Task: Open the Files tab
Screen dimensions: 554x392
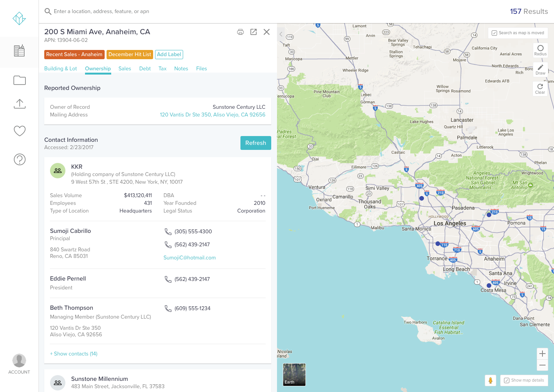Action: (x=202, y=68)
